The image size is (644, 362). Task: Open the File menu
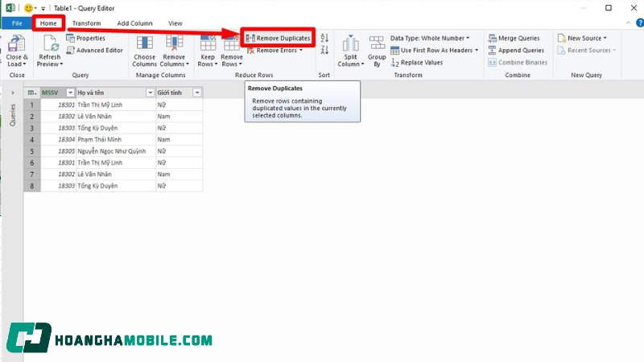coord(17,23)
